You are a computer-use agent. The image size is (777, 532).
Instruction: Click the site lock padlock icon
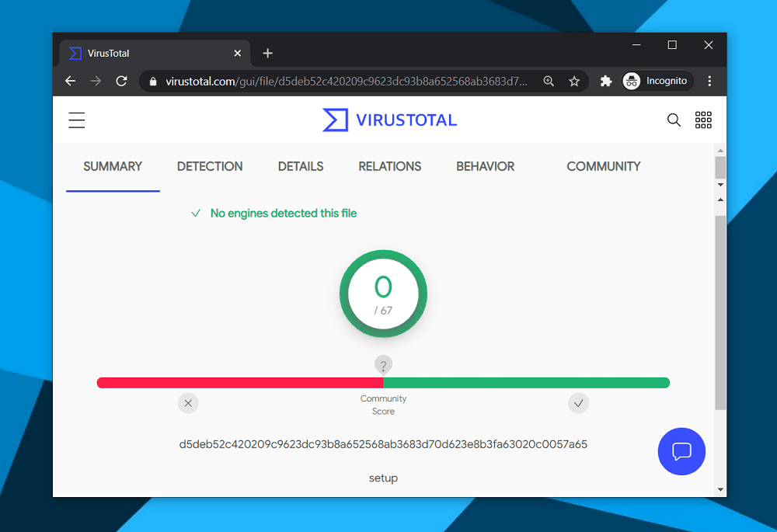point(153,82)
